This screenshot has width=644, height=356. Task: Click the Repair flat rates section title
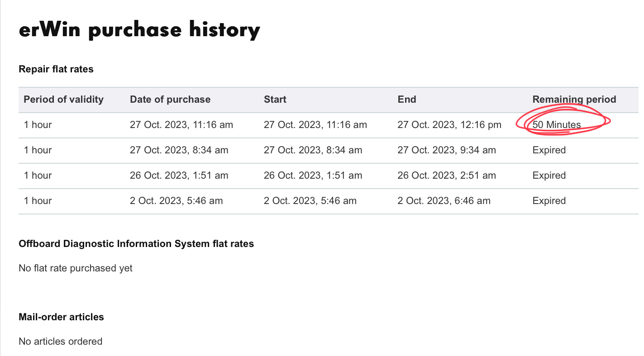click(x=56, y=69)
